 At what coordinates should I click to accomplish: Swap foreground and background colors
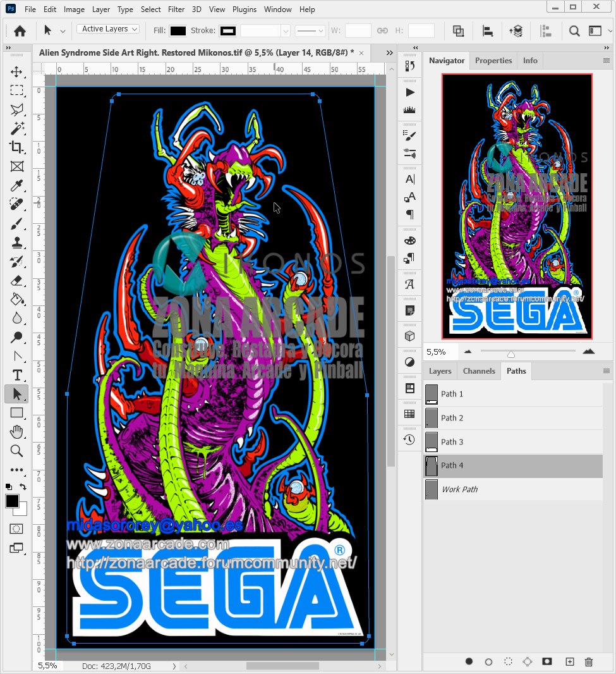[23, 487]
